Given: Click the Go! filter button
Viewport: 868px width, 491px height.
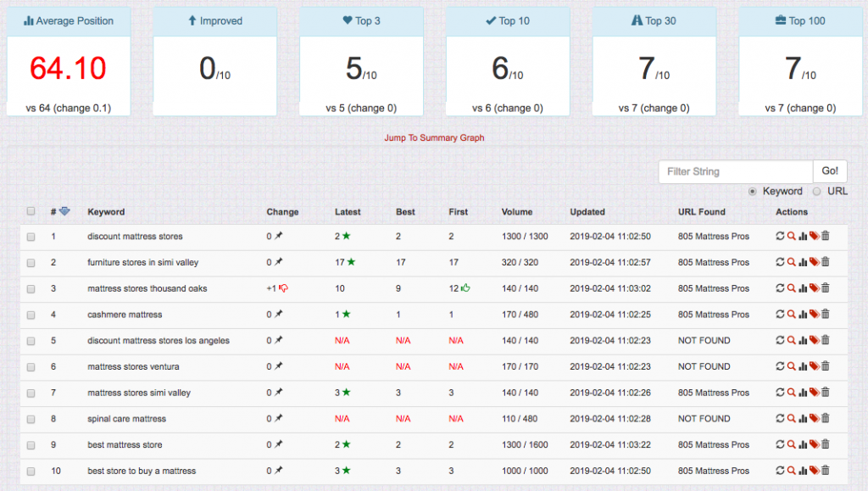Looking at the screenshot, I should (x=830, y=171).
